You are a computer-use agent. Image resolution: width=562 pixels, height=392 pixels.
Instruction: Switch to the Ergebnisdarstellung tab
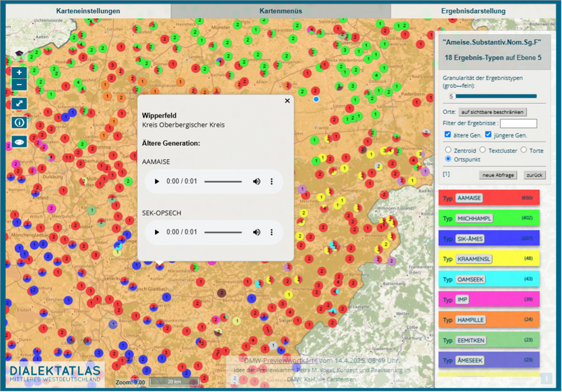[x=473, y=11]
